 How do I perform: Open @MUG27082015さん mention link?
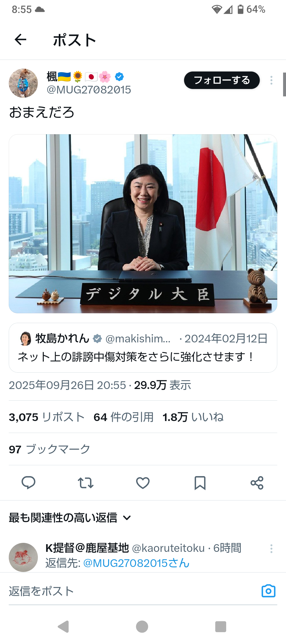tap(136, 563)
